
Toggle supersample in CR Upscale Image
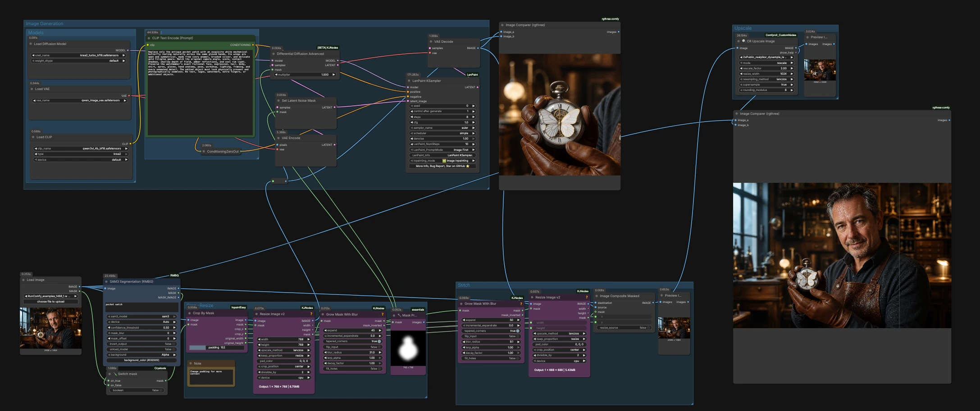click(x=766, y=85)
